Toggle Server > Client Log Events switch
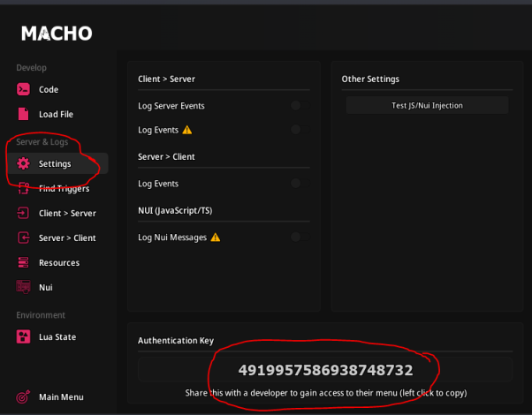 coord(300,184)
